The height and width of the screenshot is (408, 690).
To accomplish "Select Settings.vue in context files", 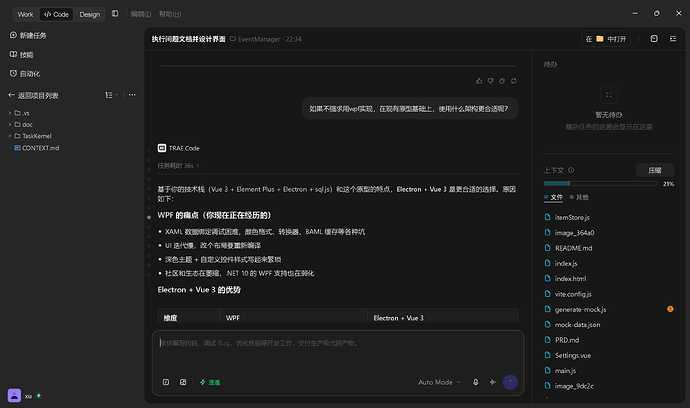I will click(x=573, y=355).
